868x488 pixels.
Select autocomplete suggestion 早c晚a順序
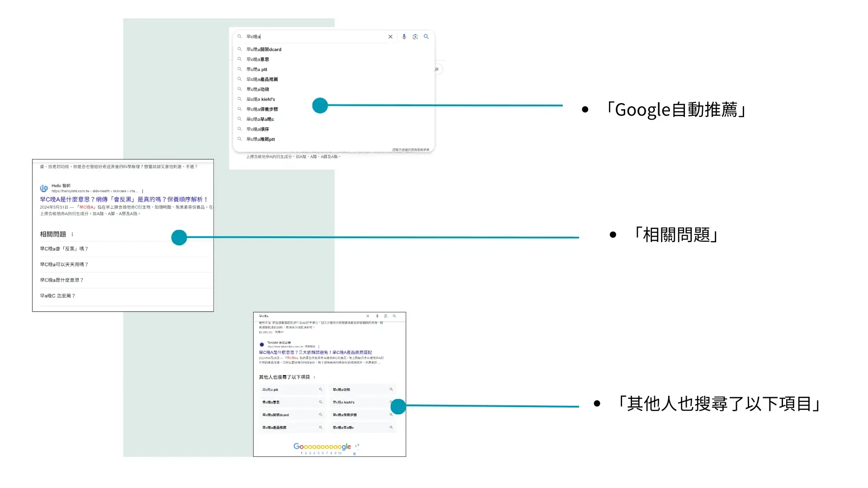tap(334, 129)
